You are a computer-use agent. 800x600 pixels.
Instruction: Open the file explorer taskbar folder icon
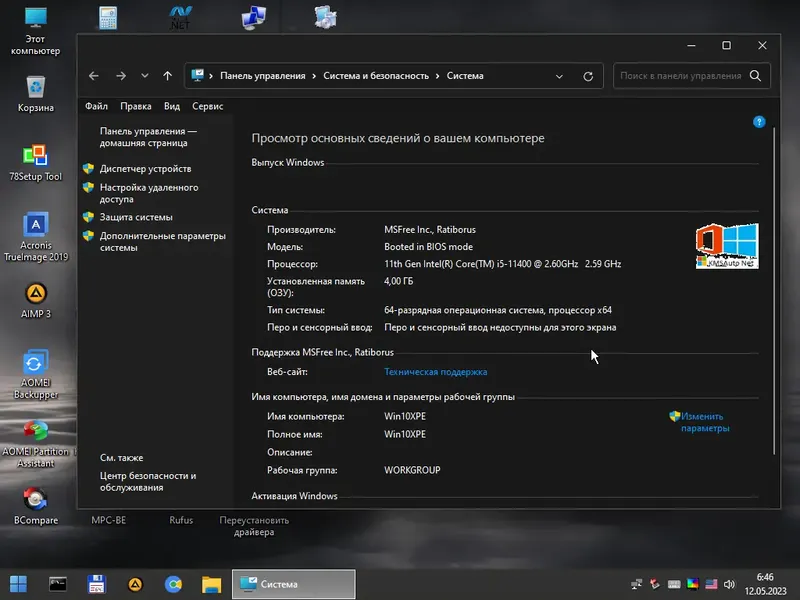[211, 584]
